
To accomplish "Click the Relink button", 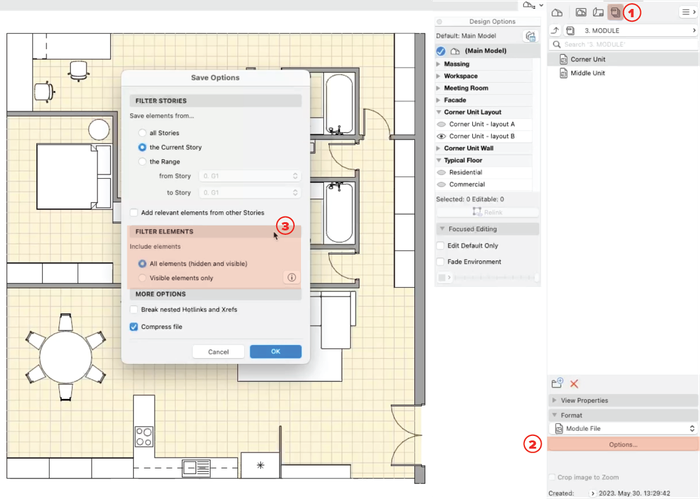I will click(488, 212).
